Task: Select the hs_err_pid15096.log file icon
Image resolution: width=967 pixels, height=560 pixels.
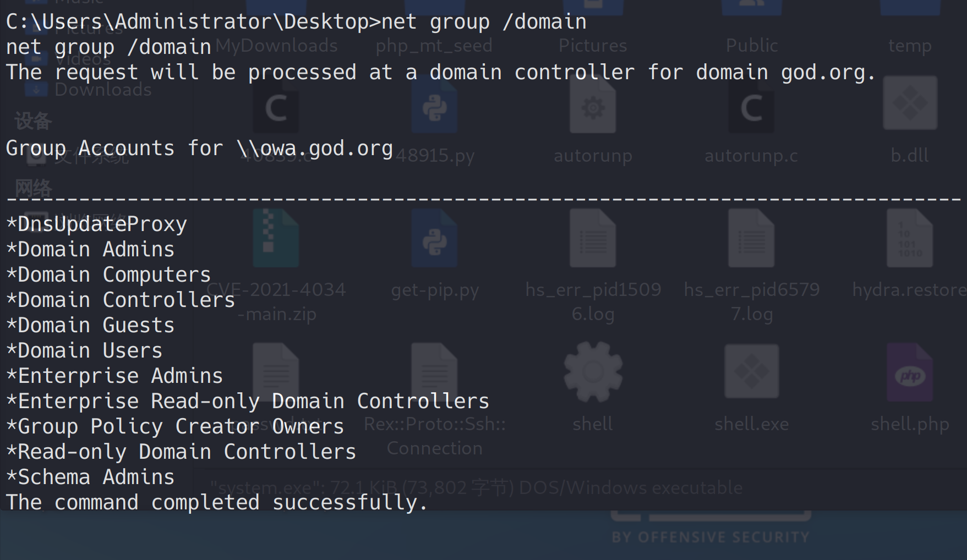Action: click(593, 239)
